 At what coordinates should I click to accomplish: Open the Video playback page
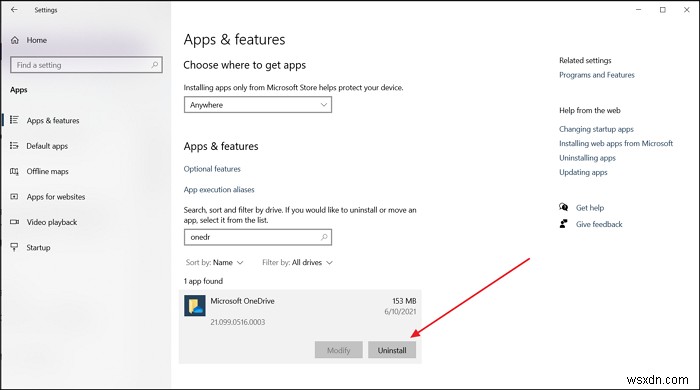click(x=52, y=222)
